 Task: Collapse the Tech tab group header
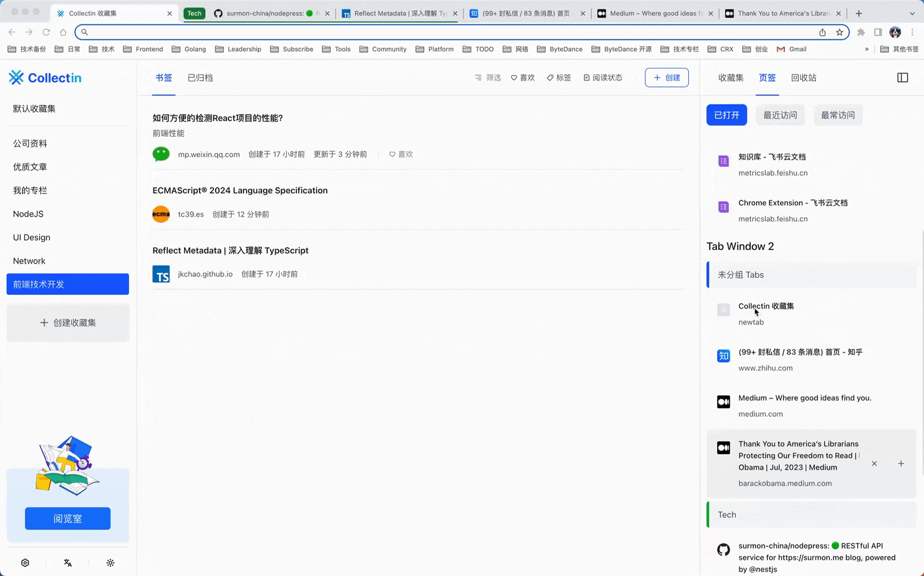pos(812,515)
